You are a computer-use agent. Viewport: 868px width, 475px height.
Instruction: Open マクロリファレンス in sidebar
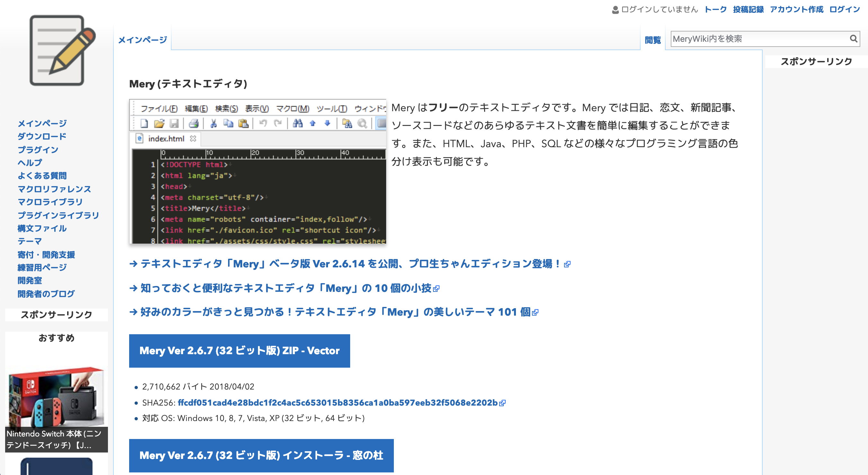point(54,189)
